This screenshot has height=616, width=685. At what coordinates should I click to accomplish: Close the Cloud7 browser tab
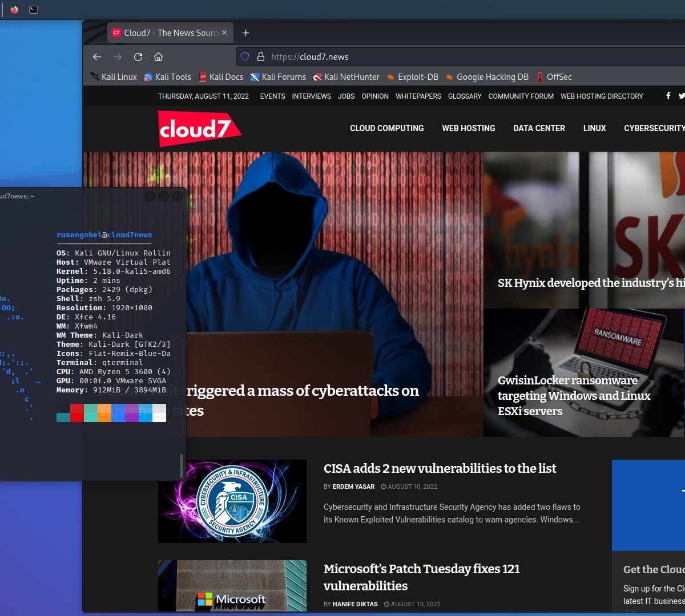coord(224,33)
